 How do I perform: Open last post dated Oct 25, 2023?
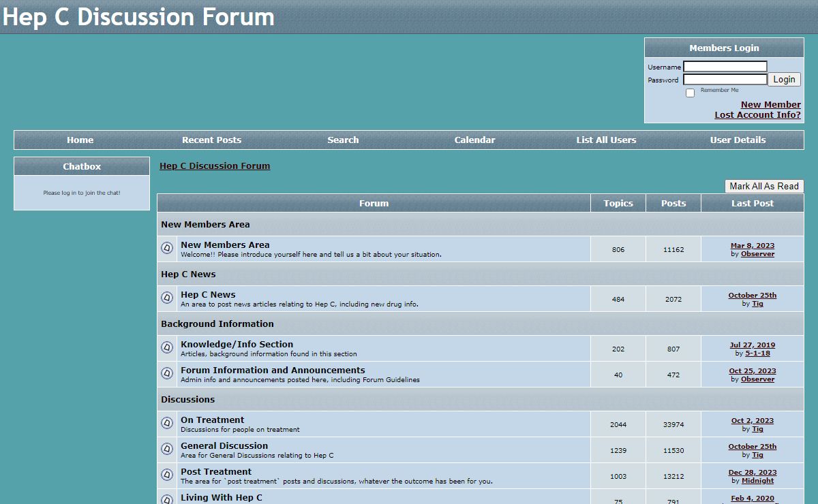(x=753, y=371)
